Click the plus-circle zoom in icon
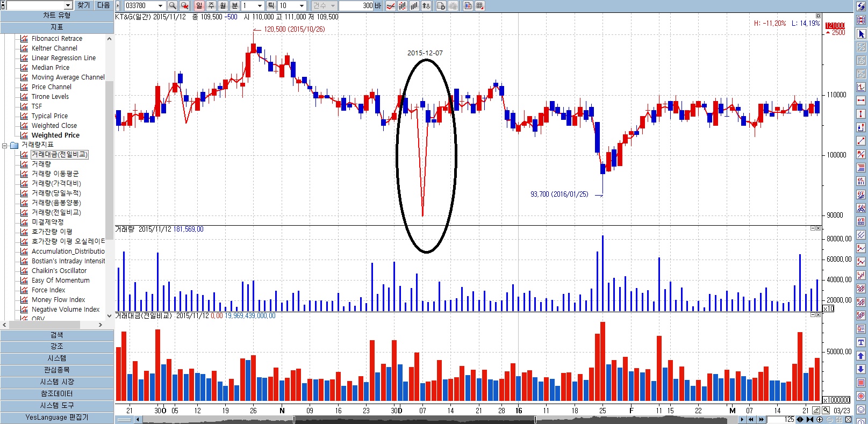This screenshot has width=868, height=424. point(820,420)
